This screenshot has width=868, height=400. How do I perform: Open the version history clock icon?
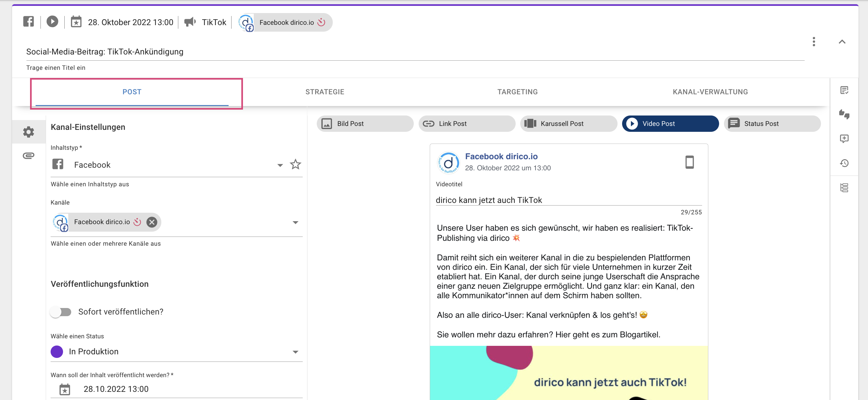click(x=844, y=163)
